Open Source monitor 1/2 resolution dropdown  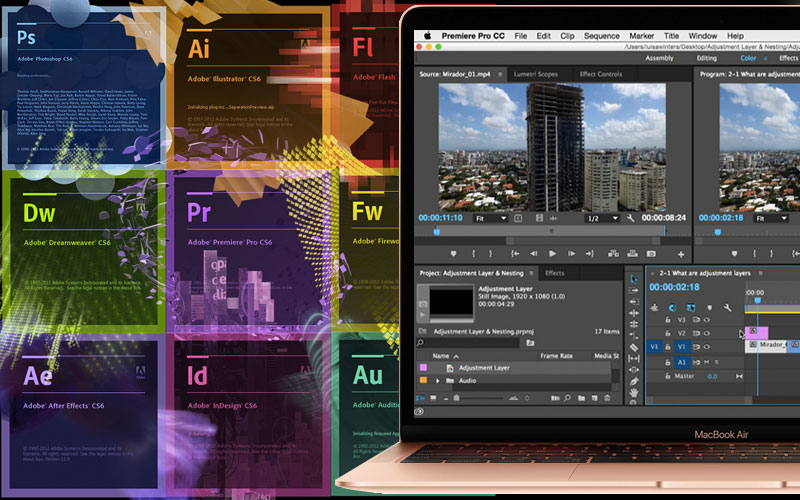coord(602,218)
